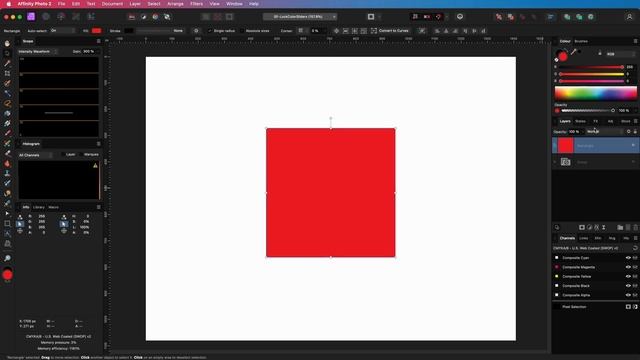Viewport: 640px width, 360px height.
Task: Hide the Composite Magenta channel
Action: [x=628, y=267]
